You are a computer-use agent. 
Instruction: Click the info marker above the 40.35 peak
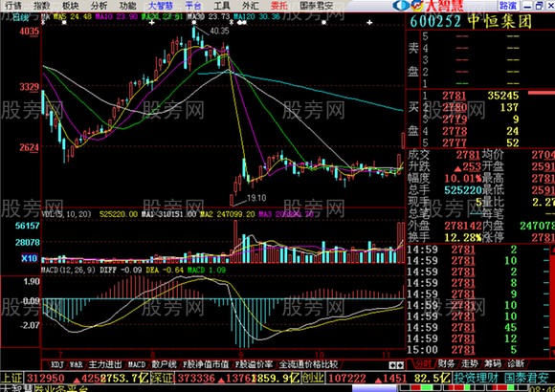pyautogui.click(x=194, y=22)
